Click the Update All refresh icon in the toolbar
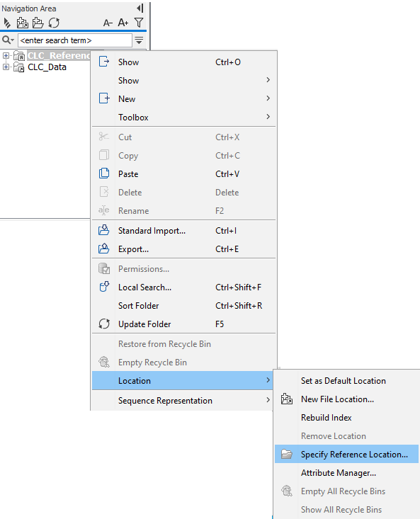The image size is (420, 519). tap(54, 23)
